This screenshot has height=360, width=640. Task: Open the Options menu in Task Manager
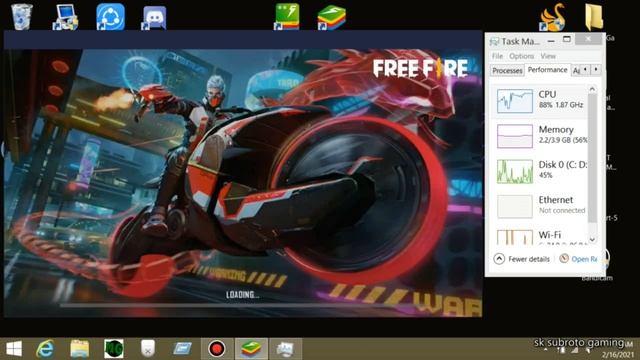tap(521, 56)
